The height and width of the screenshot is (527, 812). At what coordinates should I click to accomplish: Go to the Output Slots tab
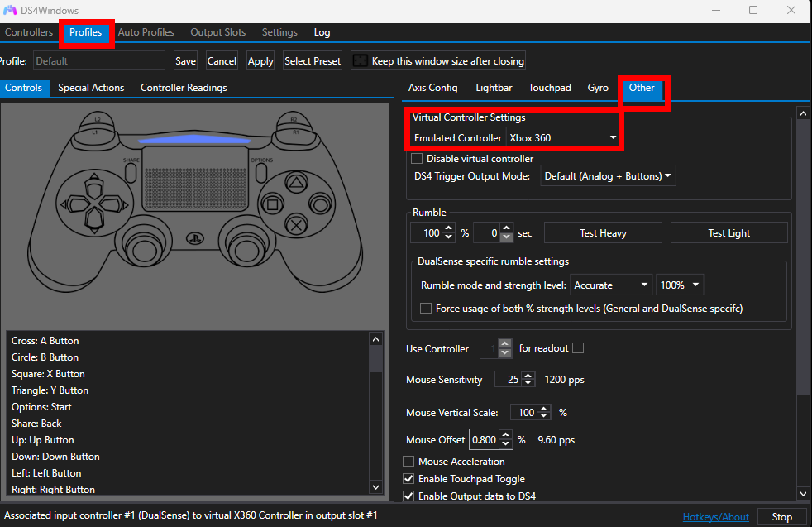coord(218,32)
